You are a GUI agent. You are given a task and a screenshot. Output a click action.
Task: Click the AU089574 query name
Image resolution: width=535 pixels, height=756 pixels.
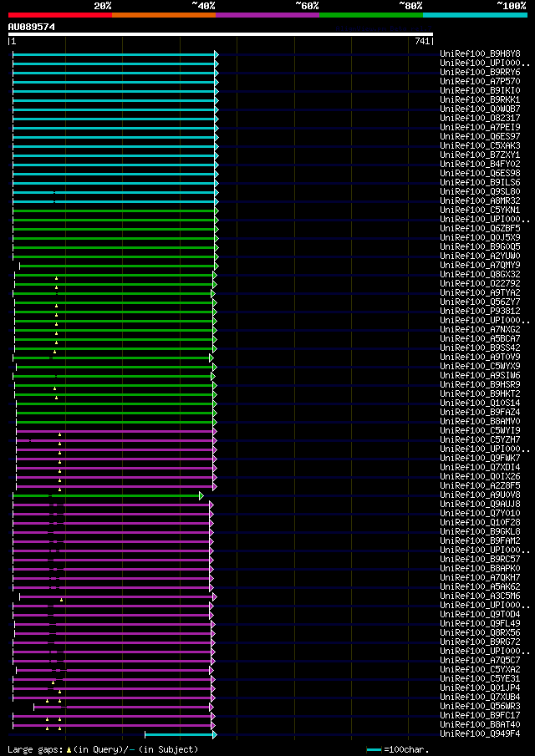[x=32, y=27]
